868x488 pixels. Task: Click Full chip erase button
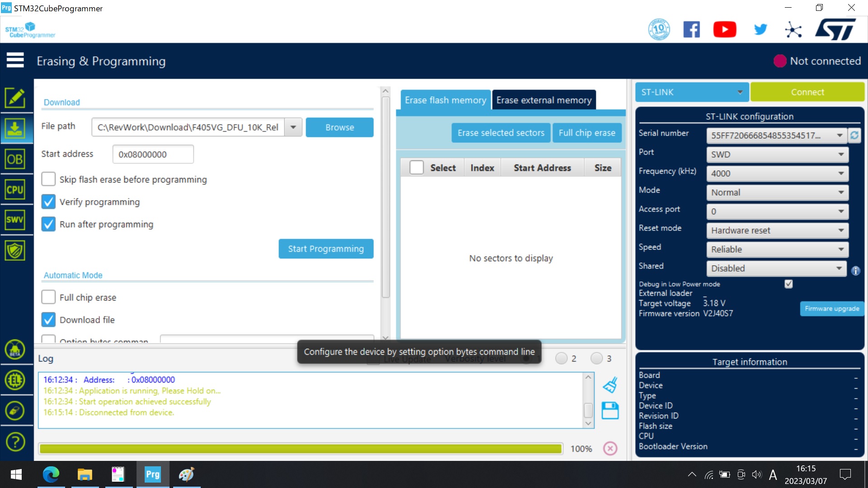point(587,133)
